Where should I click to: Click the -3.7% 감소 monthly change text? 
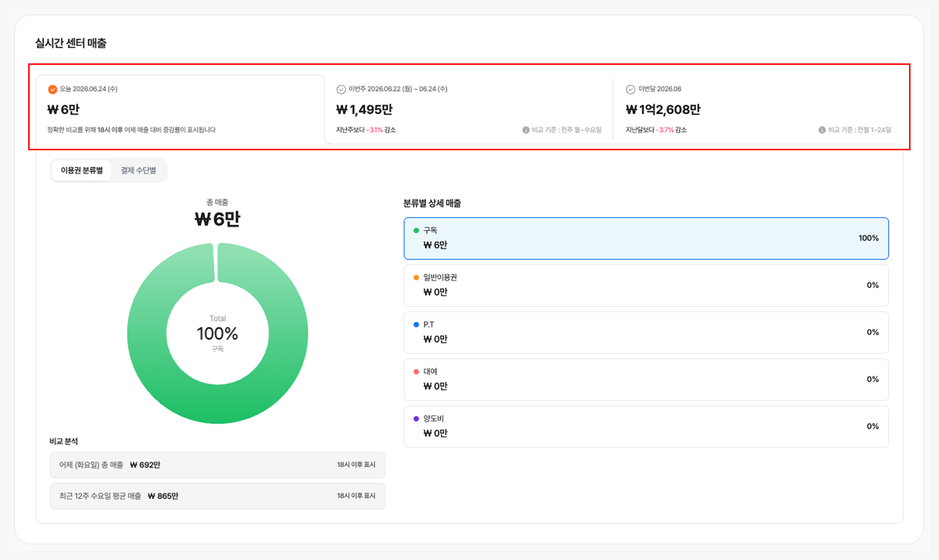click(671, 130)
